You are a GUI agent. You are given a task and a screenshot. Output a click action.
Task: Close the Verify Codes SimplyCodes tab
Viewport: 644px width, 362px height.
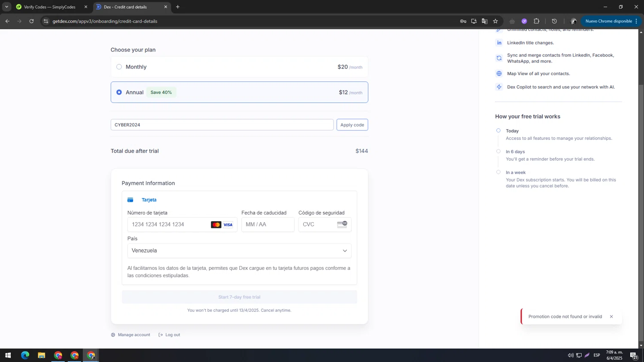[85, 7]
